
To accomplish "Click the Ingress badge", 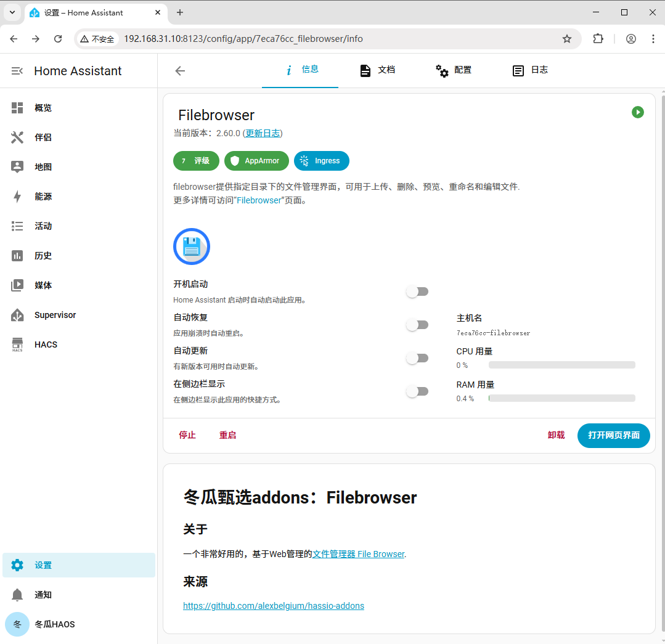I will [x=322, y=161].
